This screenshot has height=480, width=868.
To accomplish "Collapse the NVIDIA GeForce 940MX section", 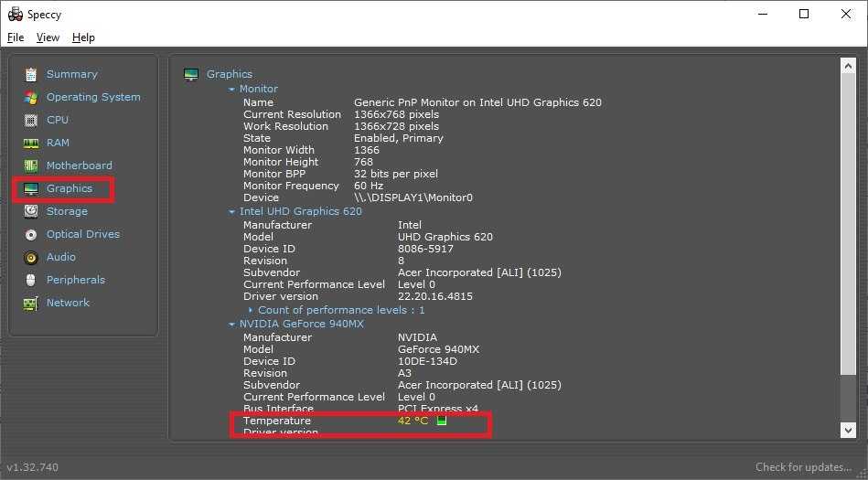I will coord(232,325).
